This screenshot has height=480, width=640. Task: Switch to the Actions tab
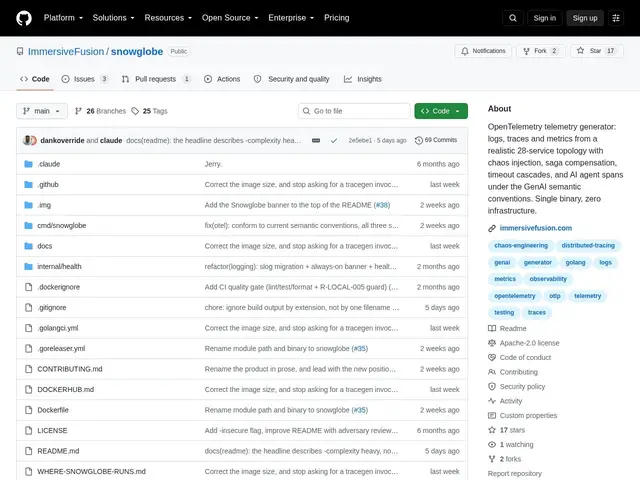[222, 79]
